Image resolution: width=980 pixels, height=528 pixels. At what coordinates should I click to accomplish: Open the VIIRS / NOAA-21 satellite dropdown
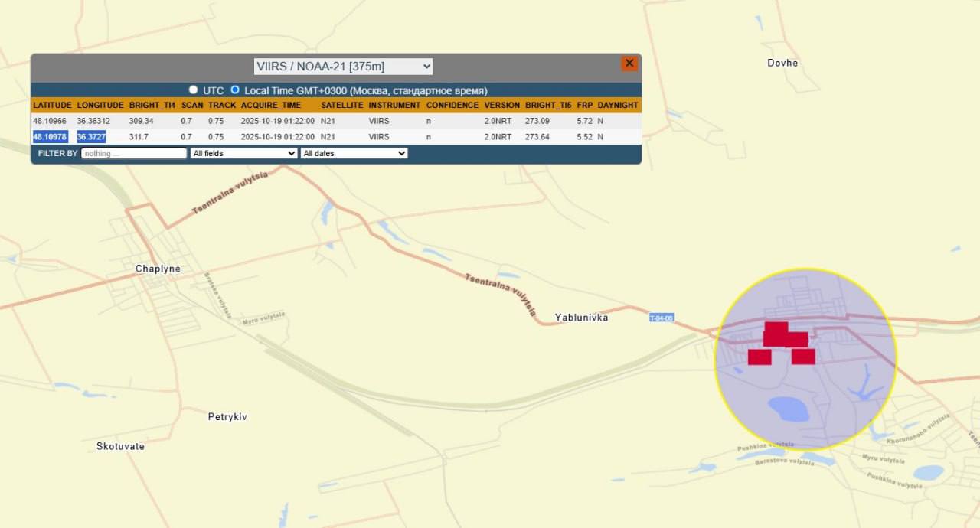[x=343, y=67]
